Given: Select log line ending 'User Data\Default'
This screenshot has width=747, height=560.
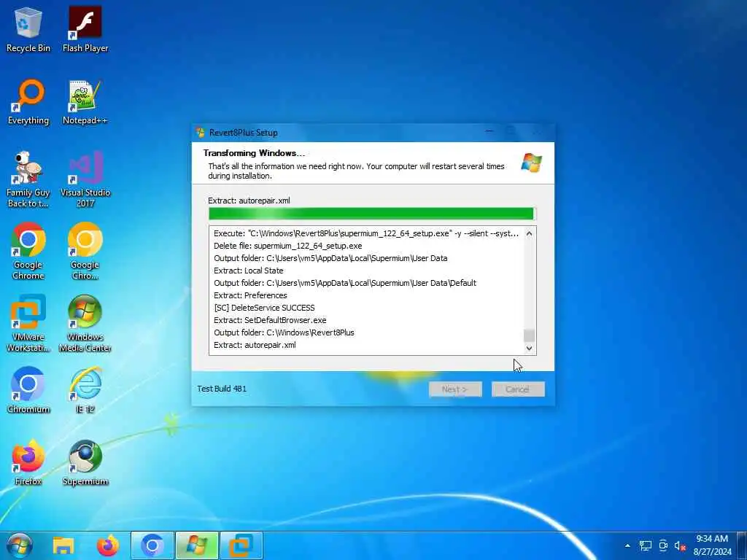Looking at the screenshot, I should (x=345, y=283).
